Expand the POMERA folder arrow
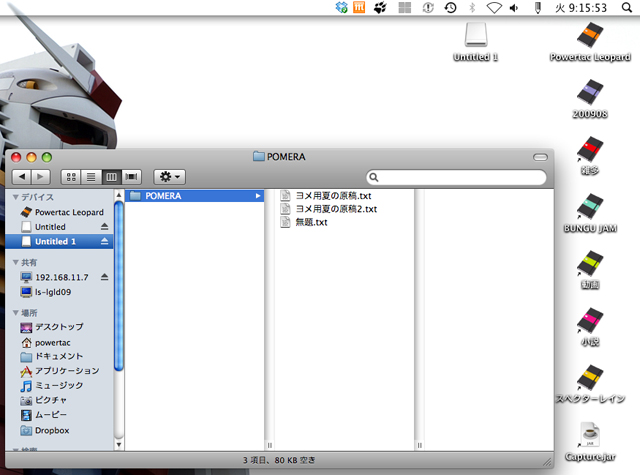This screenshot has height=475, width=640. 258,196
